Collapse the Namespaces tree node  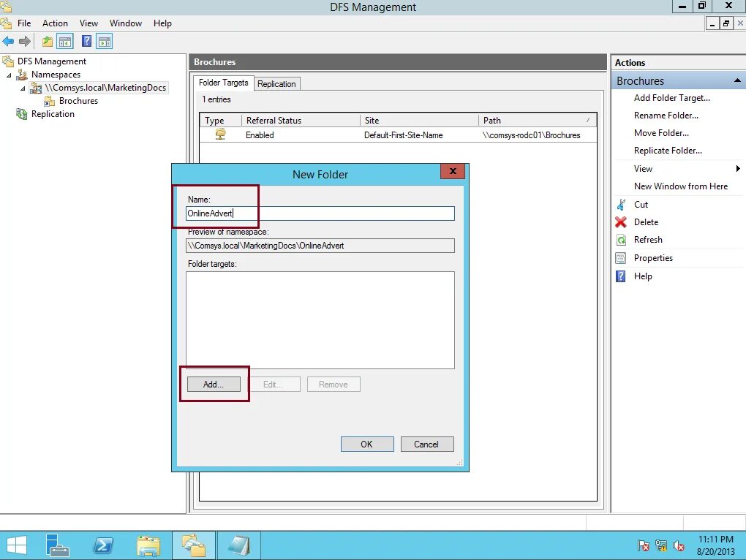coord(9,75)
